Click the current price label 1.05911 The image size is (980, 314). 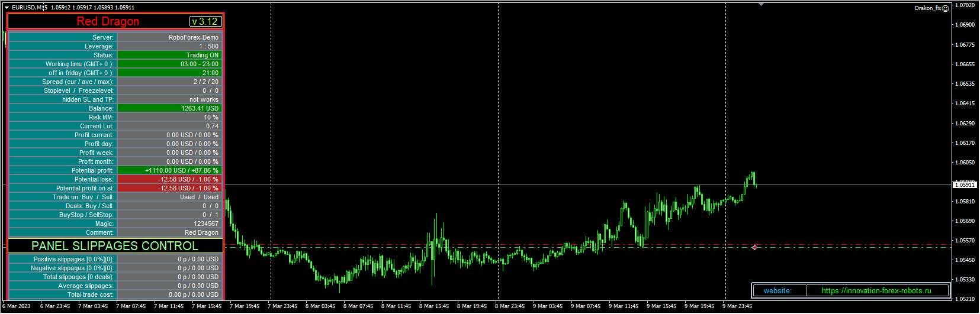[x=965, y=185]
